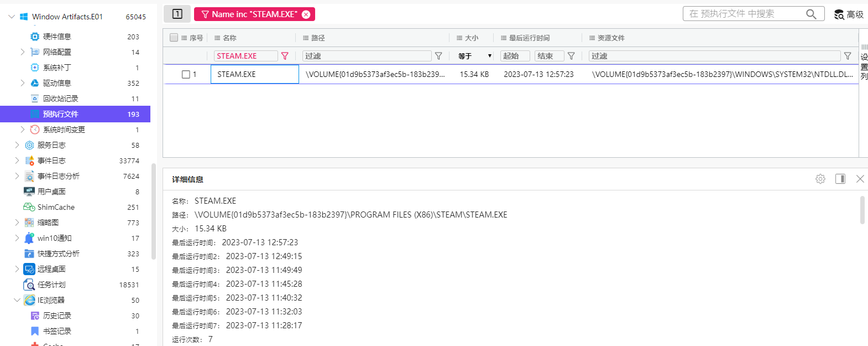
Task: Click the 路径 filter input field
Action: point(367,56)
